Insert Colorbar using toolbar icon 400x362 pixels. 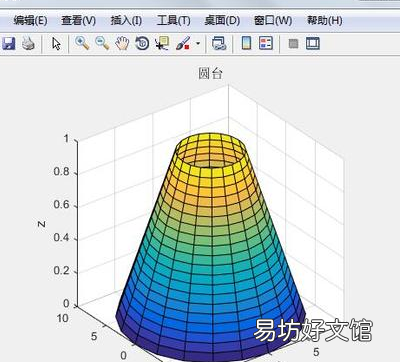coord(246,43)
